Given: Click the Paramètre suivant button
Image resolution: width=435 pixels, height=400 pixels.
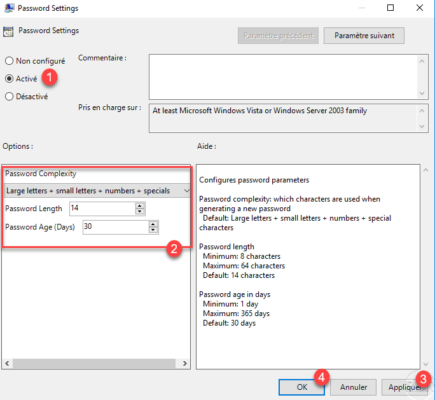Looking at the screenshot, I should [364, 36].
